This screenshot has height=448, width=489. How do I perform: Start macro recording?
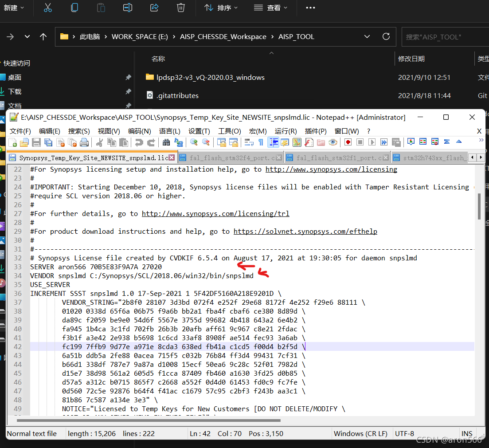click(x=348, y=142)
